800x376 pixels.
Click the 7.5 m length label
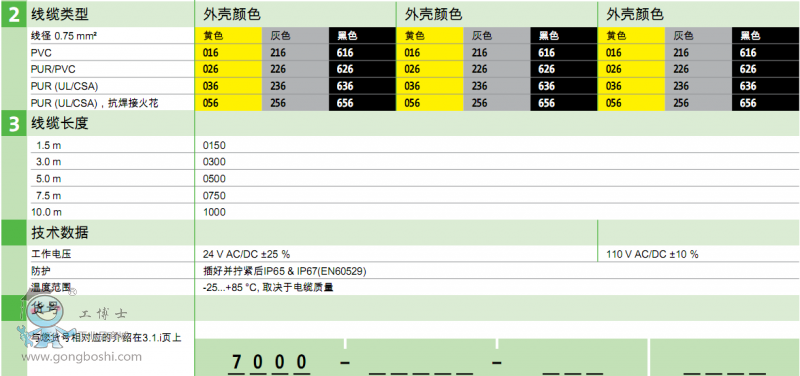(48, 195)
